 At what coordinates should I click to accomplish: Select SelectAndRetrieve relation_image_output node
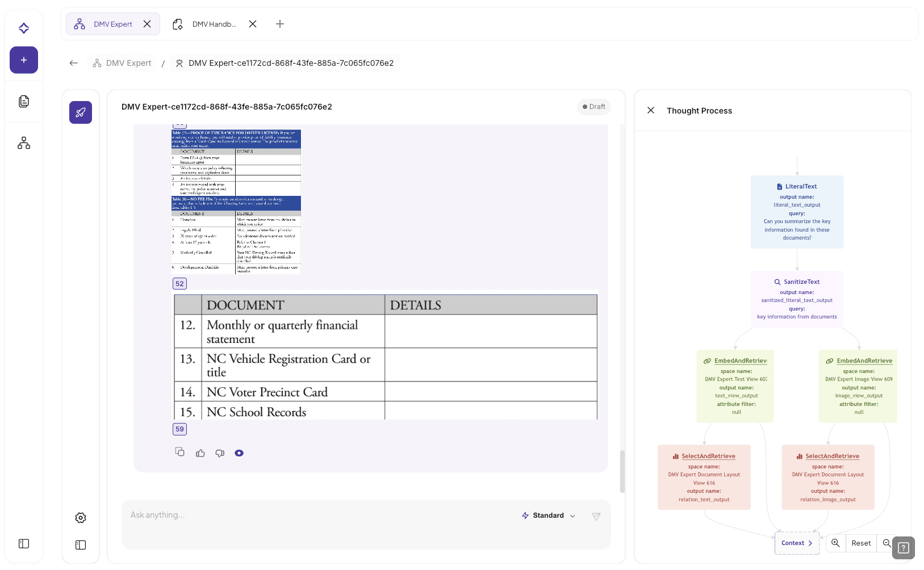point(828,477)
